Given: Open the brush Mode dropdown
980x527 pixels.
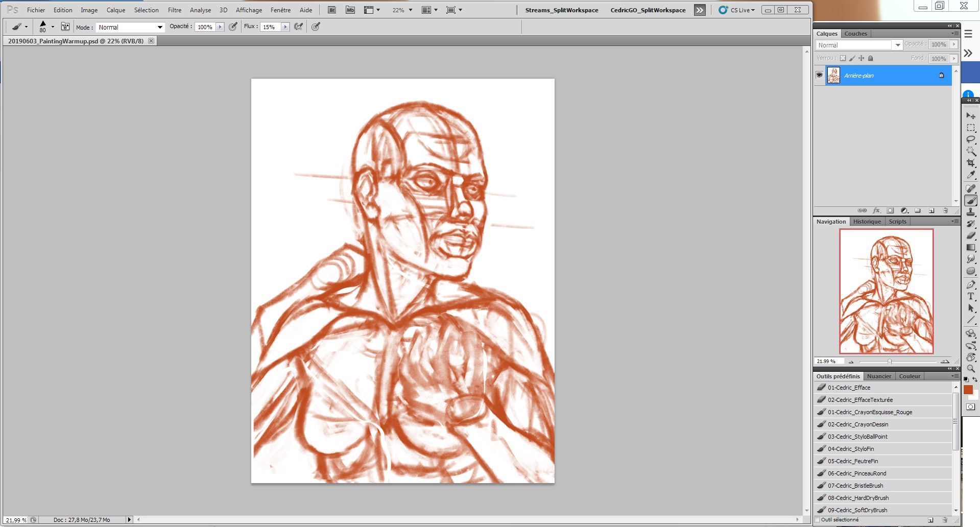Looking at the screenshot, I should 130,27.
